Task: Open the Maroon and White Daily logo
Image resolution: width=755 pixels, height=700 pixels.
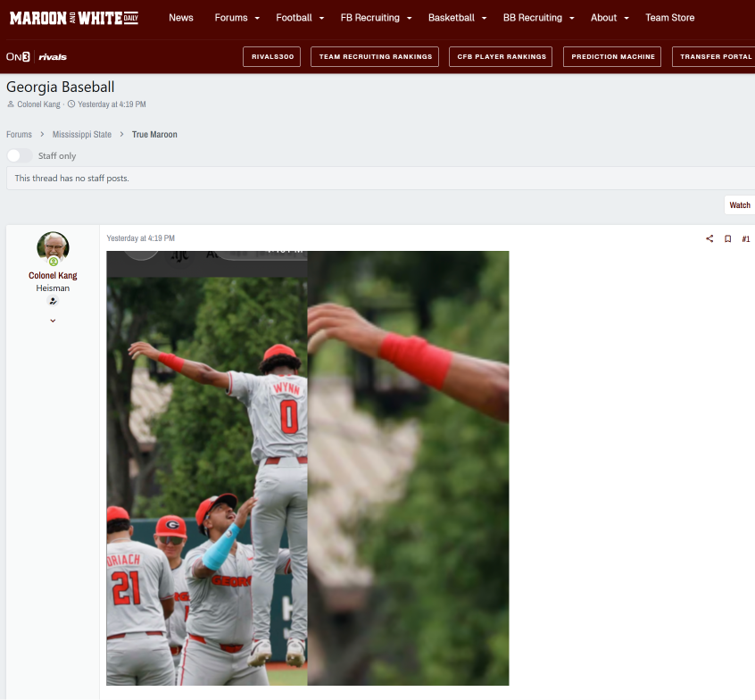Action: coord(74,18)
